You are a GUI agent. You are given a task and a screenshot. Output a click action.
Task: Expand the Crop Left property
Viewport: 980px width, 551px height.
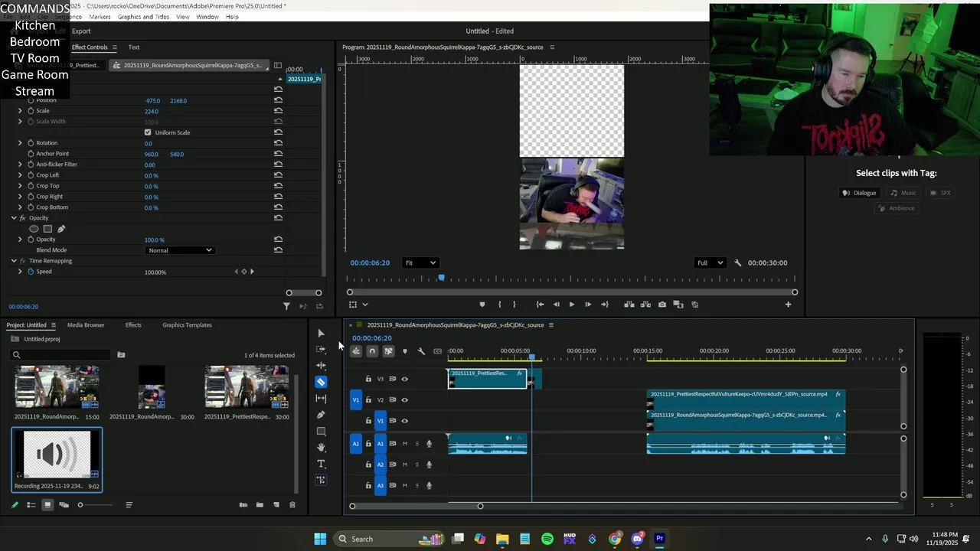point(20,175)
